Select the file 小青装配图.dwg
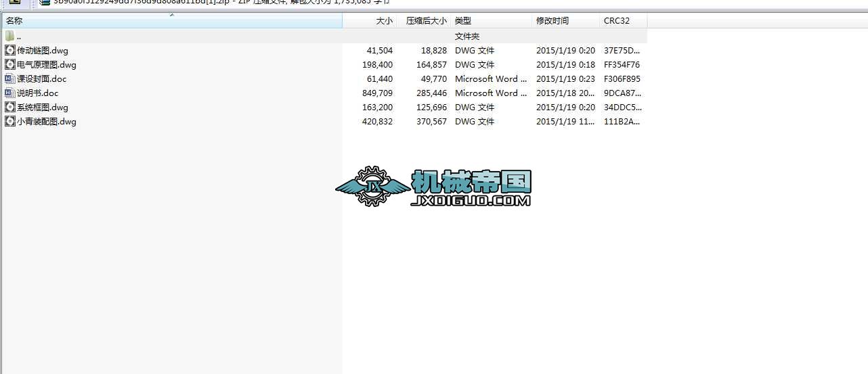Viewport: 868px width, 374px height. pyautogui.click(x=47, y=122)
